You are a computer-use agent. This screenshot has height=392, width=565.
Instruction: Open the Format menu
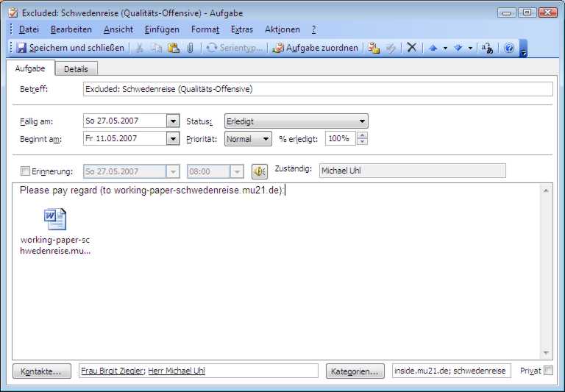pos(205,29)
